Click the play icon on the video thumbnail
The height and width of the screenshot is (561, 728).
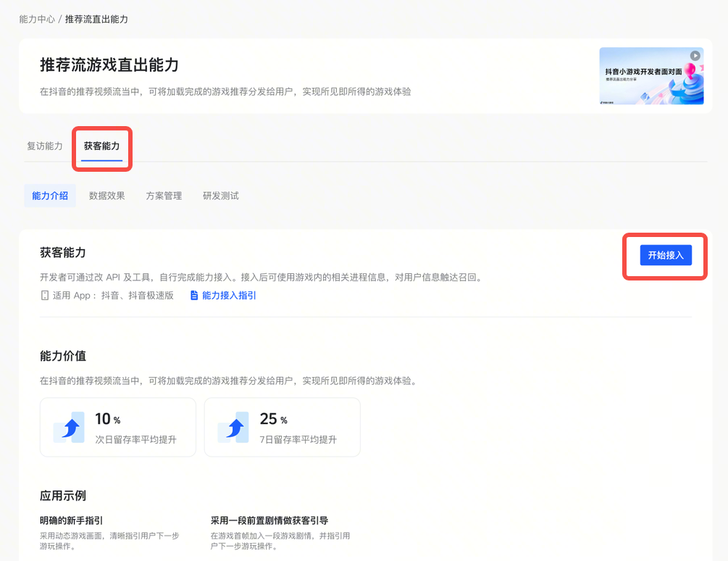(x=695, y=56)
